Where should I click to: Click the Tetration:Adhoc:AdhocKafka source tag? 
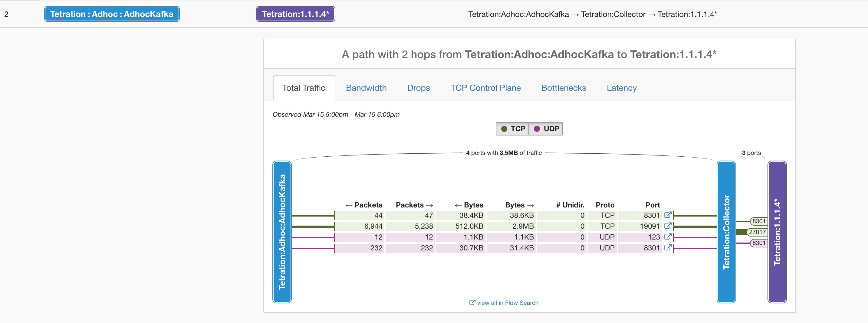point(112,14)
